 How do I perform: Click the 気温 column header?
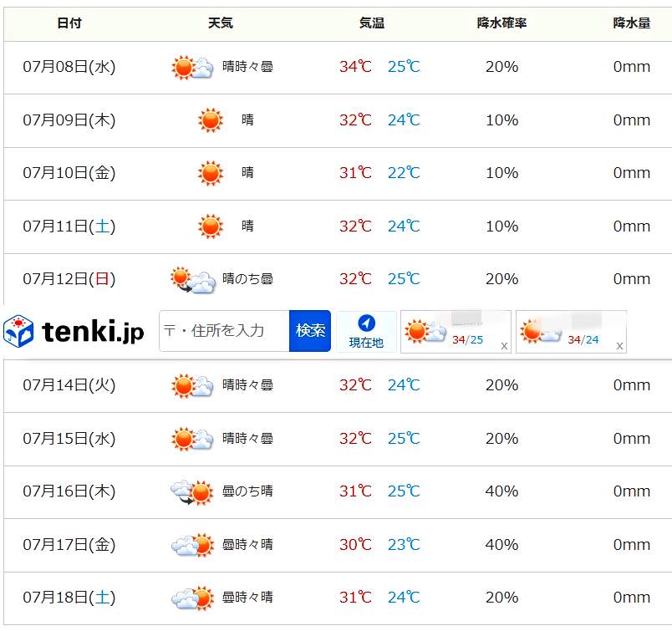tap(372, 23)
